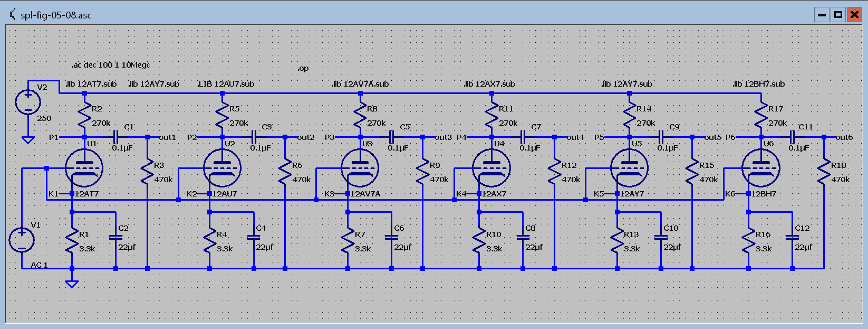Click the out6 net label
Image resolution: width=868 pixels, height=329 pixels.
(844, 137)
